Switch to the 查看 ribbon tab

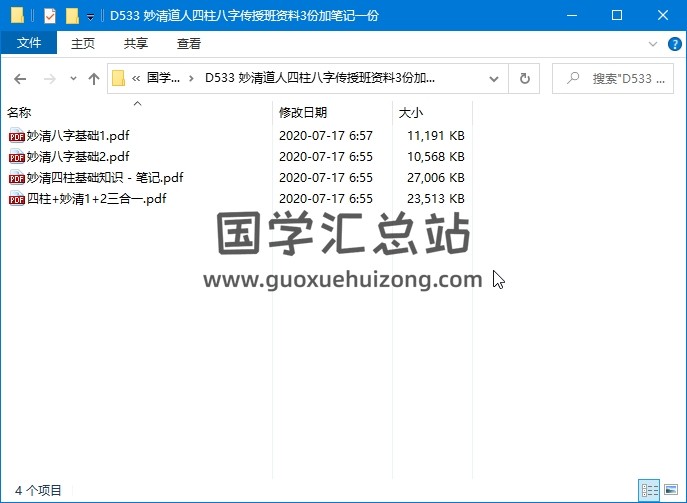[189, 43]
